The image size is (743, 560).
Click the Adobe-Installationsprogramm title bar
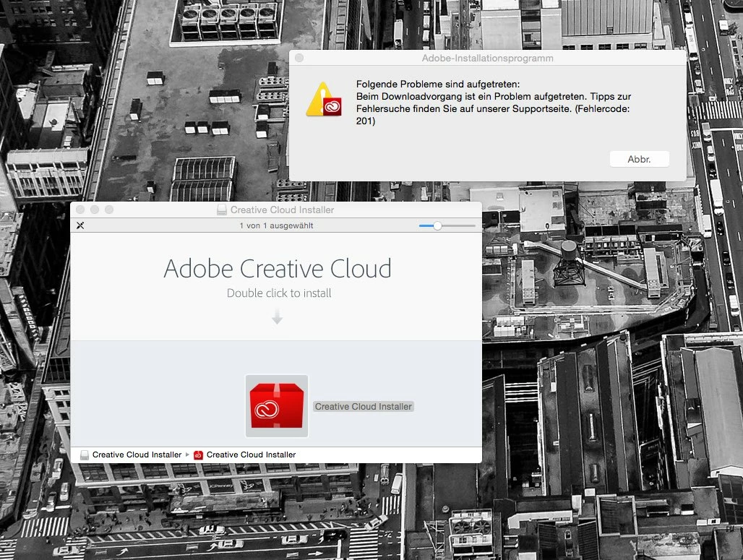point(488,58)
